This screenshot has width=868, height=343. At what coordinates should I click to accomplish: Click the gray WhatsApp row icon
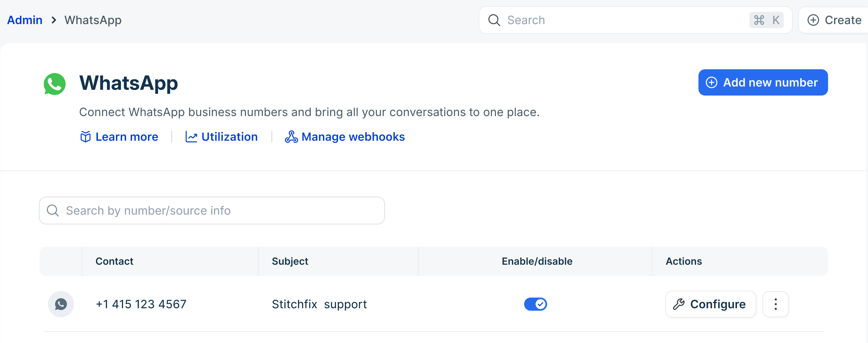61,304
